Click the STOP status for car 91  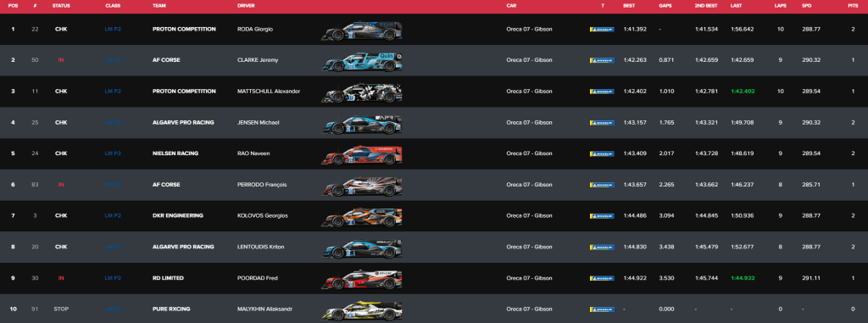click(61, 309)
